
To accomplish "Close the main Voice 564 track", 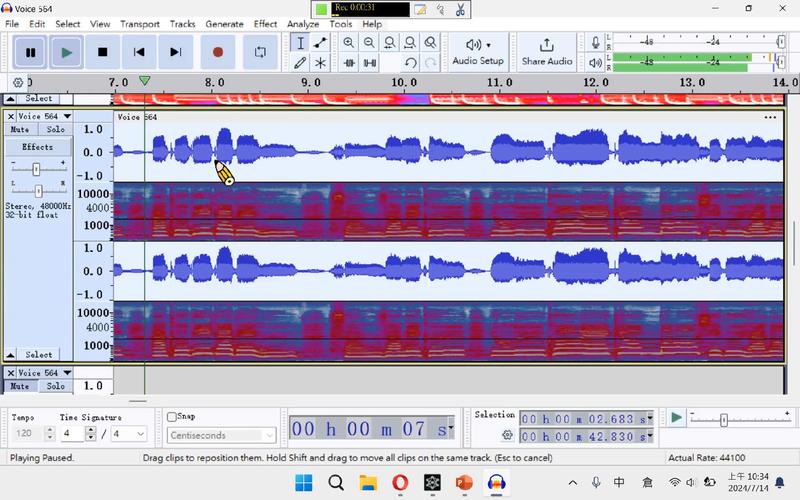I will tap(11, 116).
